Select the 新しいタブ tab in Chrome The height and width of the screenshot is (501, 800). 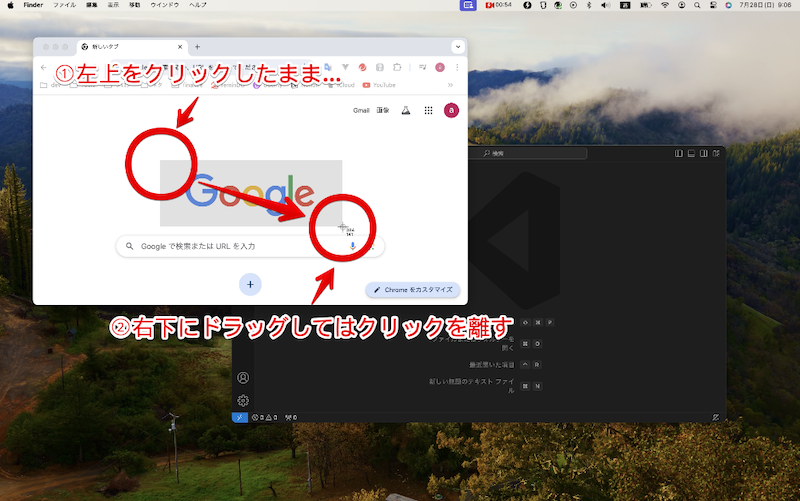133,46
